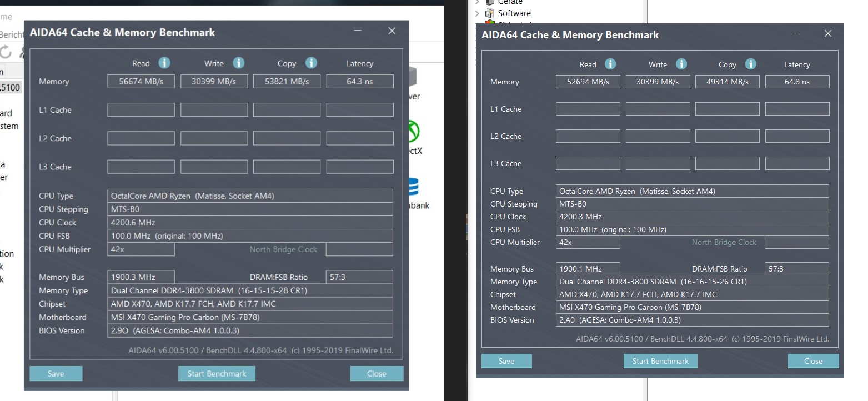Select the 52694 MB/s memory read value
868x401 pixels.
[588, 82]
